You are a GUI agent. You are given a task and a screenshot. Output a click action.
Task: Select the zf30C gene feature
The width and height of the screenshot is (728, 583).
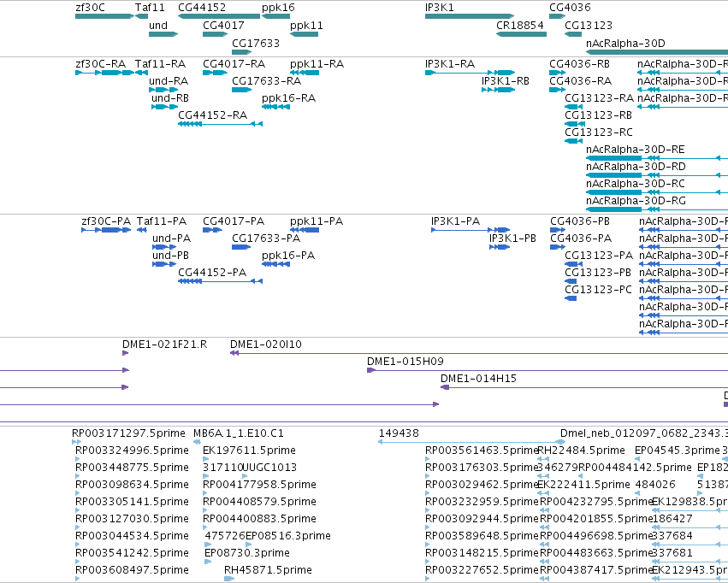coord(105,16)
